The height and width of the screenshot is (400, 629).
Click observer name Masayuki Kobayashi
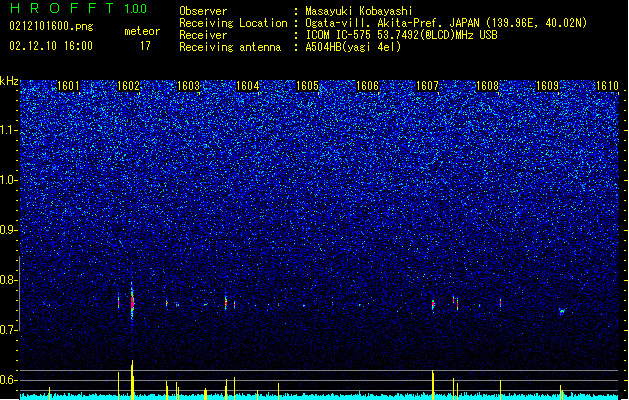pos(358,11)
